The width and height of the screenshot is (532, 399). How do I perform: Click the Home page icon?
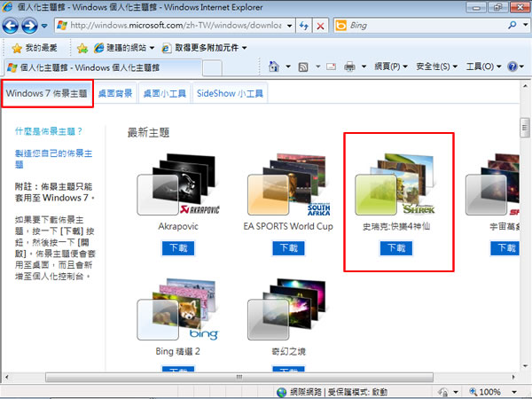pyautogui.click(x=274, y=66)
